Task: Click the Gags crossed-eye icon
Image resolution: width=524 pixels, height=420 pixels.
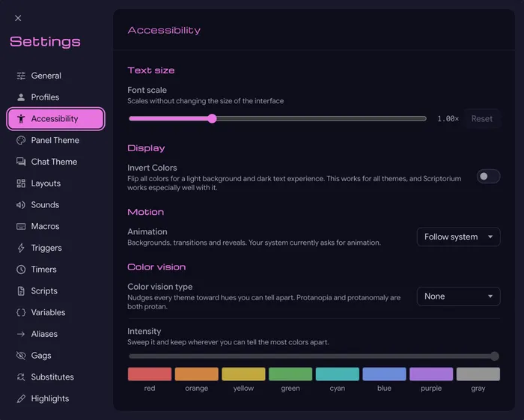Action: tap(21, 356)
